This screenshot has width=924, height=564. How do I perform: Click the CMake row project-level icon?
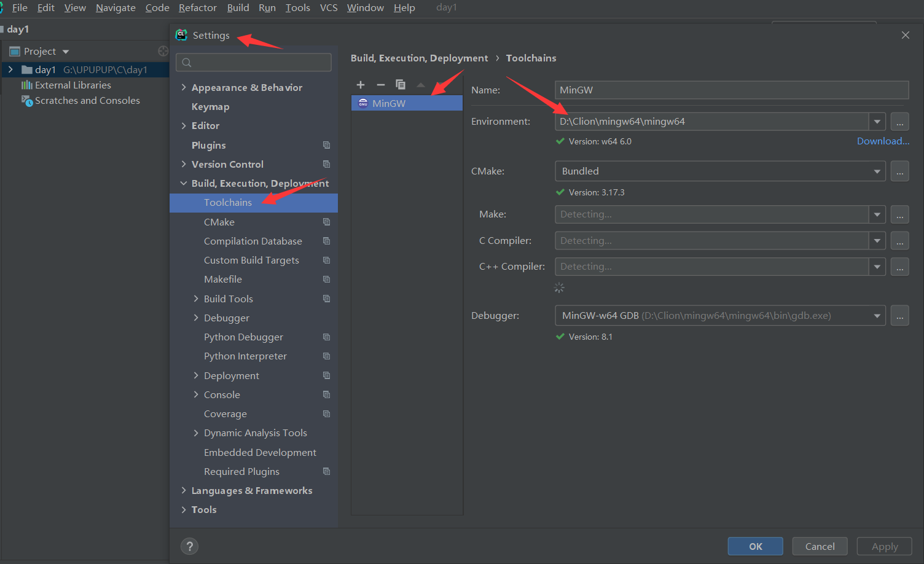point(327,222)
